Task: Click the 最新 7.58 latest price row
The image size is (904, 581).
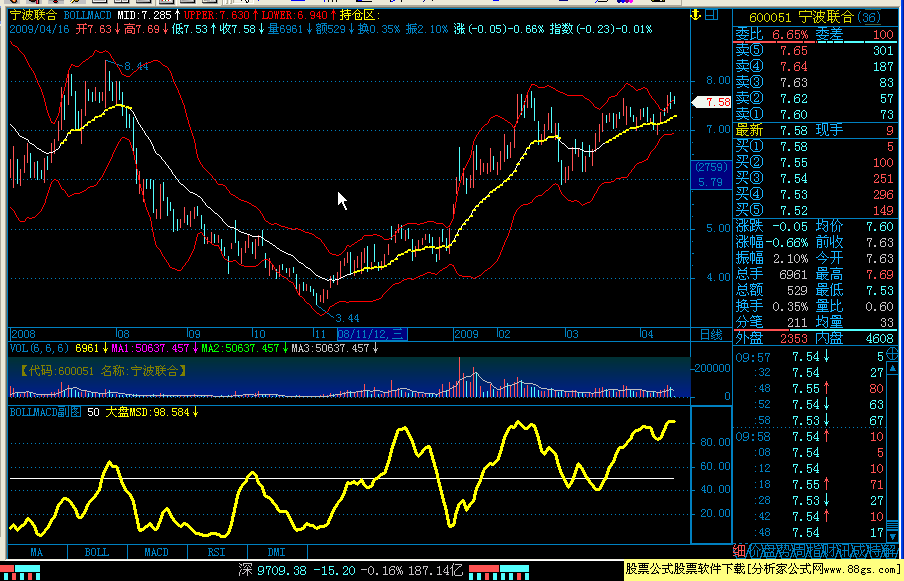Action: click(x=772, y=130)
